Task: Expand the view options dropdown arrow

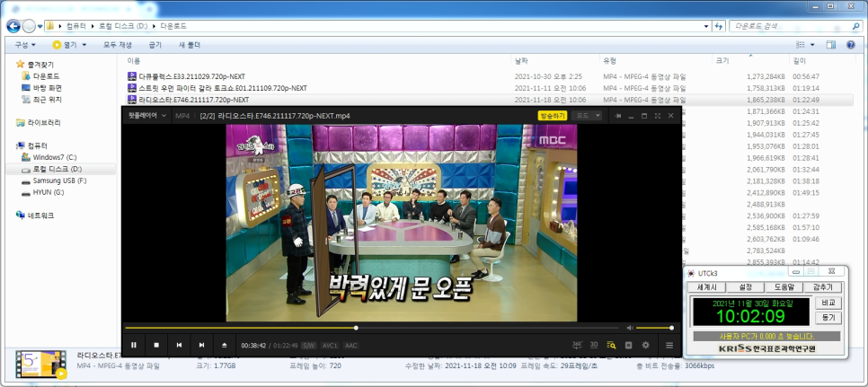Action: tap(812, 45)
